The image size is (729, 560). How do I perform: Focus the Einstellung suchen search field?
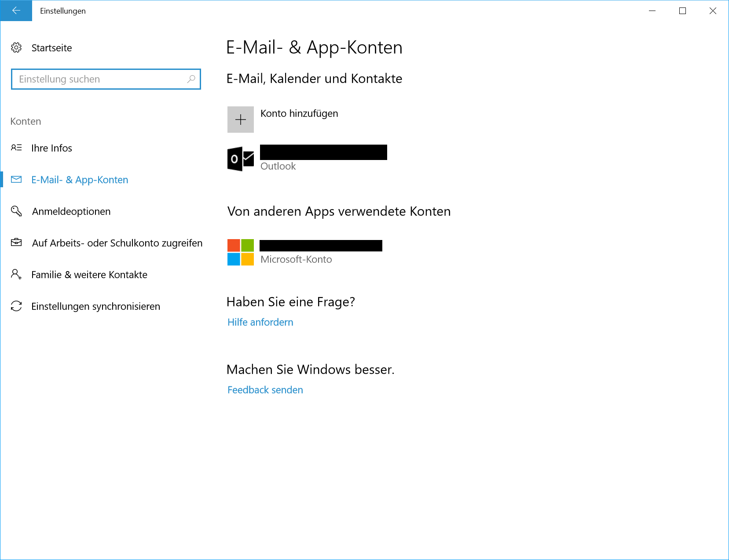coord(99,79)
